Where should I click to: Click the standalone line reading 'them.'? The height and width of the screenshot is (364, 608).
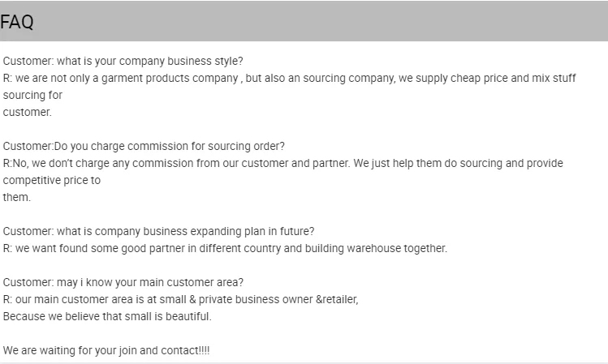[16, 197]
